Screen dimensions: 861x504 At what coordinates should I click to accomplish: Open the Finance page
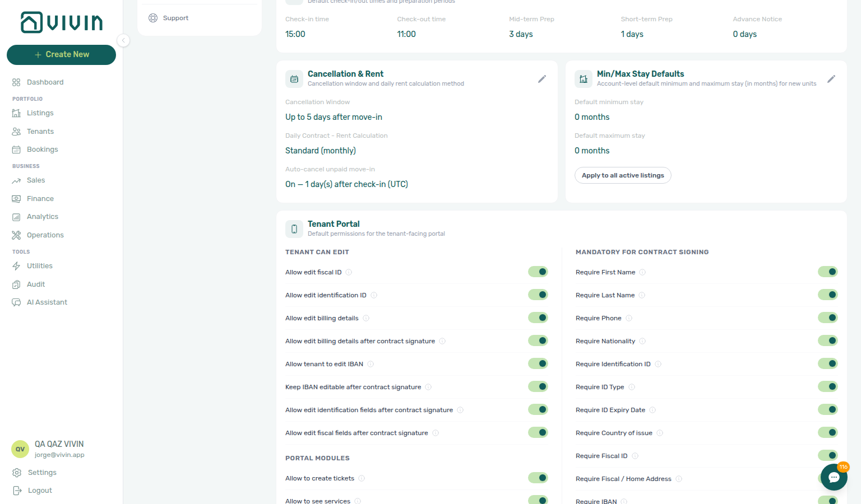click(x=40, y=199)
